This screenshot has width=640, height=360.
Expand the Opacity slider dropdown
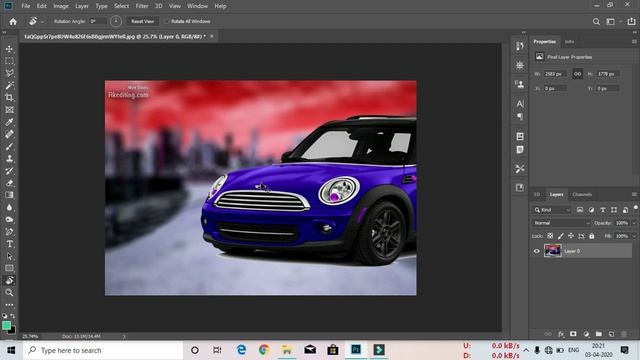coord(634,223)
